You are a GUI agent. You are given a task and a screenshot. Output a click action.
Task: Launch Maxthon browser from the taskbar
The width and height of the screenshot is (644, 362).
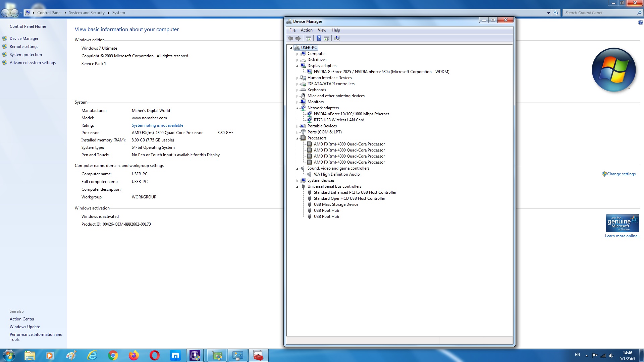[x=175, y=355]
